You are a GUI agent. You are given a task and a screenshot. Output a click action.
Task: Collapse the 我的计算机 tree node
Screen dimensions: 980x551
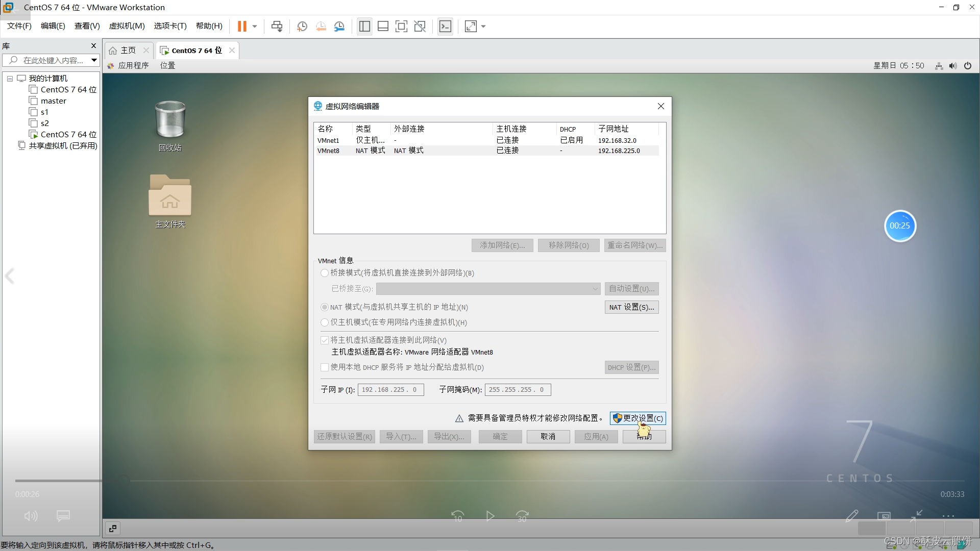9,78
